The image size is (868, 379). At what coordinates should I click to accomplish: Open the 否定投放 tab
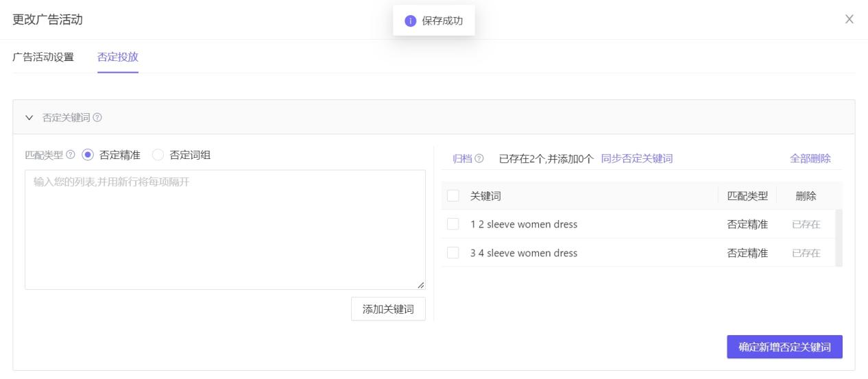(118, 57)
